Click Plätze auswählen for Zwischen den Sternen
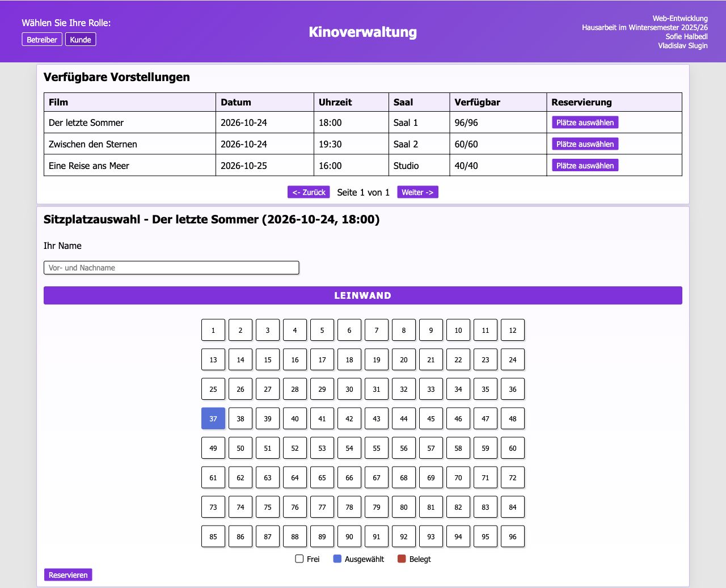726x588 pixels. click(585, 144)
